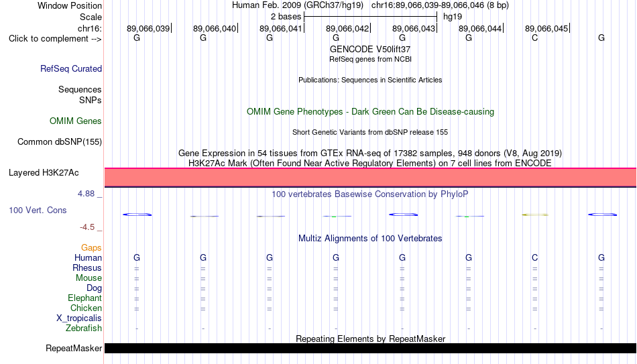This screenshot has height=364, width=637.
Task: Click the C base in the Human alignment row
Action: pos(534,257)
